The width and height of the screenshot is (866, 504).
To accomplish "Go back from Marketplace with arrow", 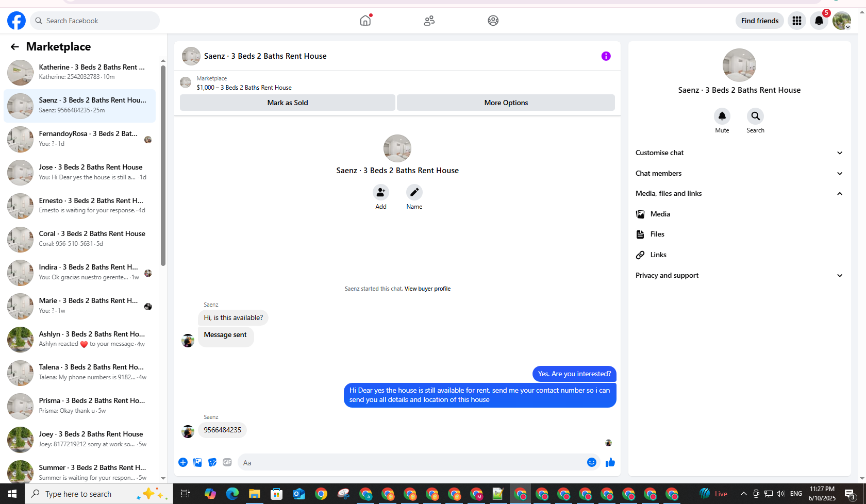I will pos(14,47).
